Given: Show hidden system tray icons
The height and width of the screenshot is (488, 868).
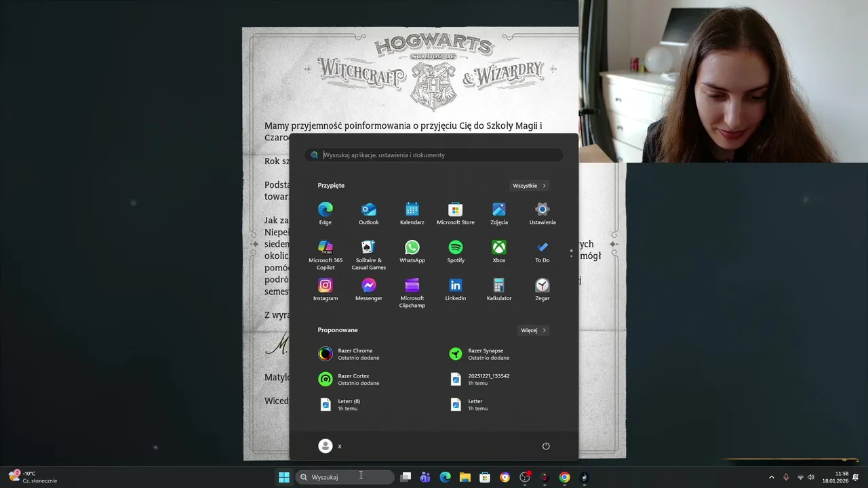Looking at the screenshot, I should point(771,477).
